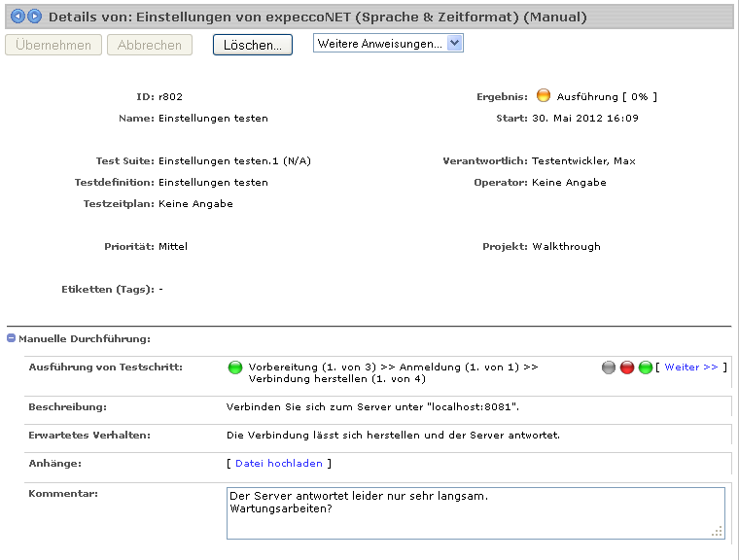The height and width of the screenshot is (560, 739).
Task: Open the Weitere Anweisungen dropdown
Action: click(388, 43)
